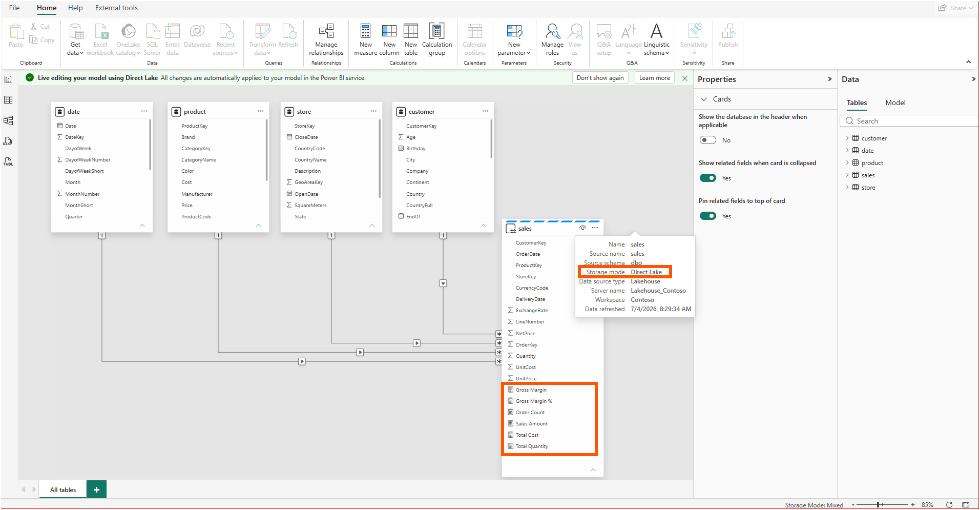Image resolution: width=980 pixels, height=510 pixels.
Task: Open more options on date table card
Action: click(x=144, y=111)
